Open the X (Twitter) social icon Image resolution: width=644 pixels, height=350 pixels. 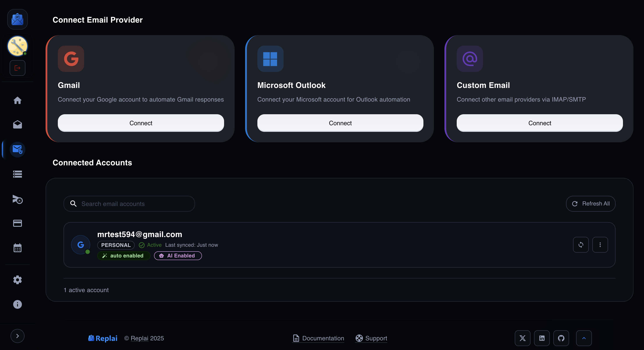pos(522,338)
